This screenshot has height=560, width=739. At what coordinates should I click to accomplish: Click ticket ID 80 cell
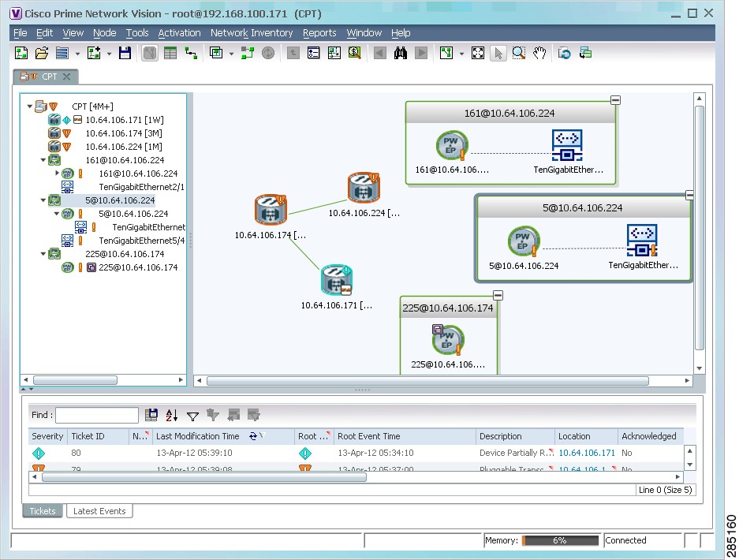(76, 453)
